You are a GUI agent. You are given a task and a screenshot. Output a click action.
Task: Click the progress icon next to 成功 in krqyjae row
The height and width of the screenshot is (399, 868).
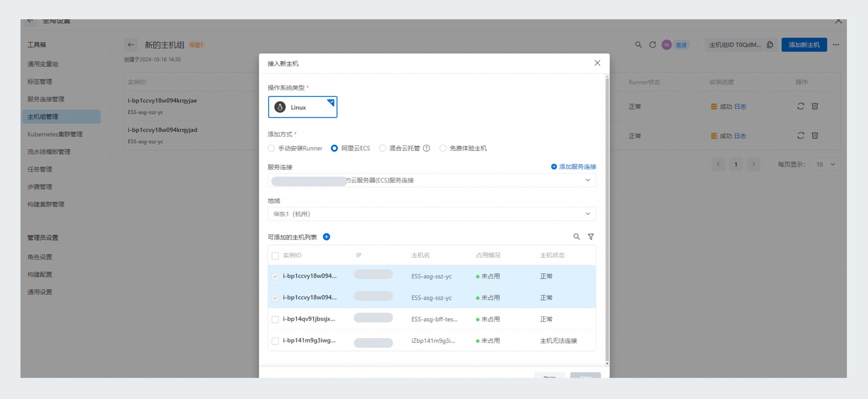click(714, 106)
